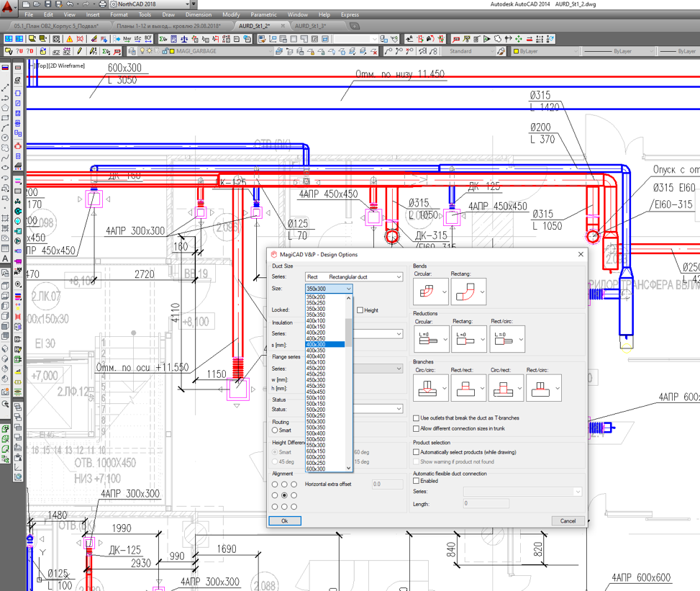Screen dimensions: 700x591
Task: Choose the Rect/circ reduction type icon
Action: [x=502, y=339]
